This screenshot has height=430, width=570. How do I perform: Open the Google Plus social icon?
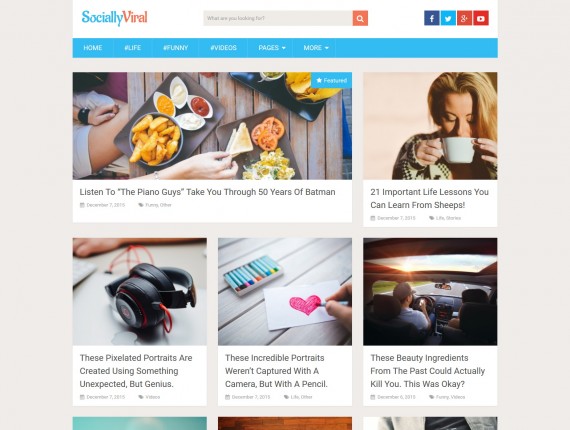(x=464, y=18)
